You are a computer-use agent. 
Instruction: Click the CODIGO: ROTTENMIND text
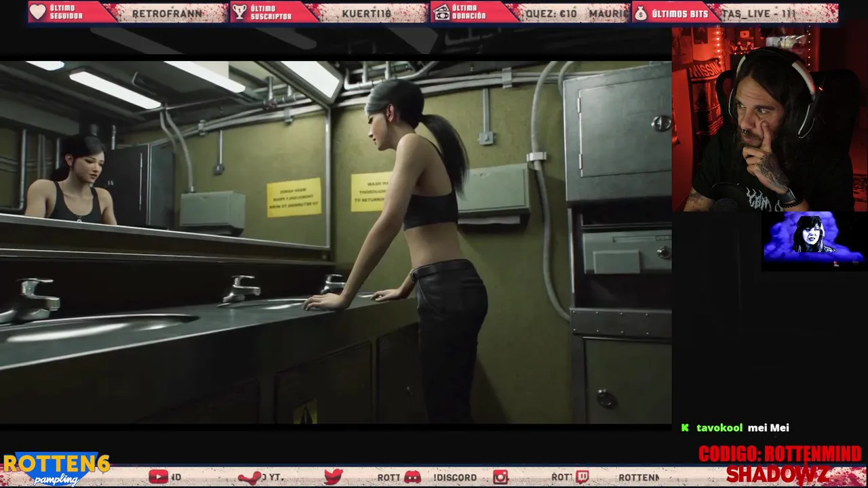tap(780, 453)
